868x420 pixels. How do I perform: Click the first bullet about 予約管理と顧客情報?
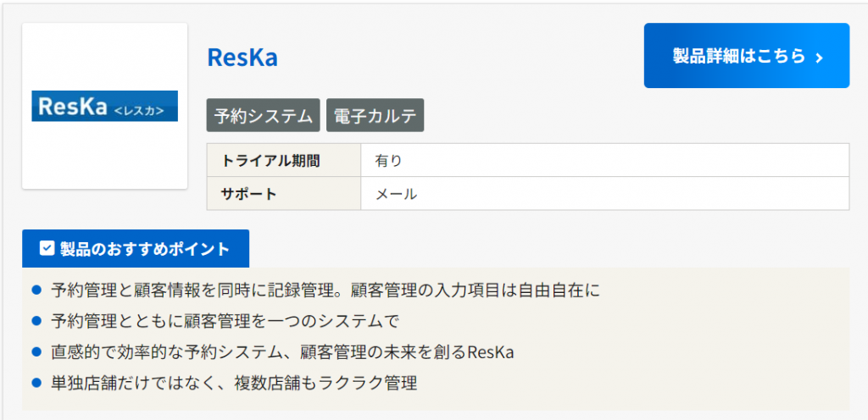click(x=325, y=290)
